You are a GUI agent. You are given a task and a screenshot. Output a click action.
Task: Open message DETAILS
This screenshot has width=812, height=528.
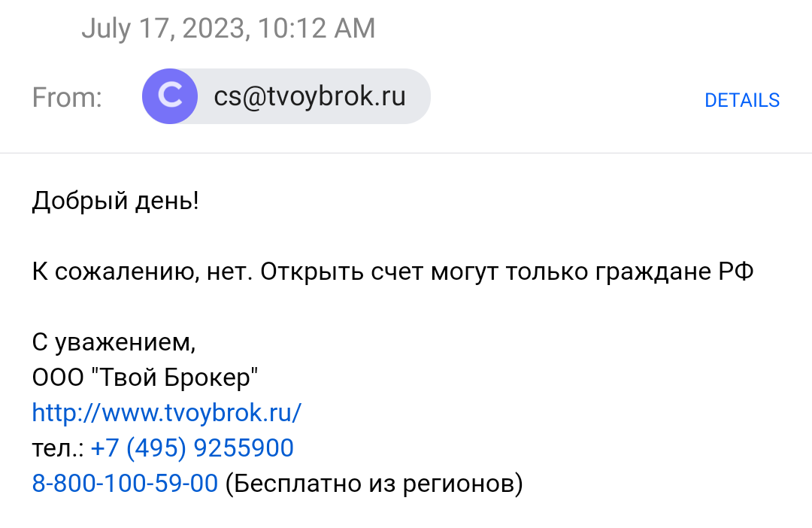(x=741, y=100)
